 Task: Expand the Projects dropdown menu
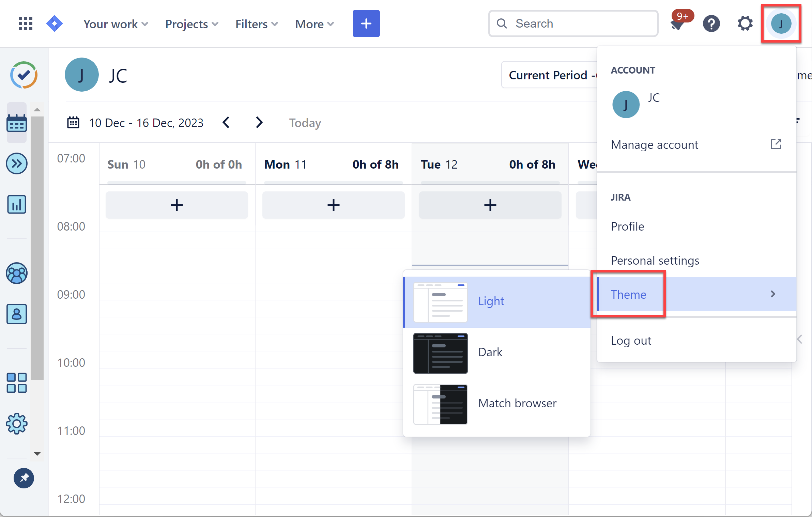pyautogui.click(x=190, y=23)
